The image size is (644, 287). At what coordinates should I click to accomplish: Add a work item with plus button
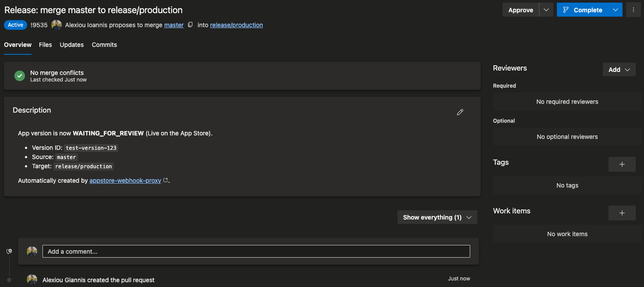tap(622, 213)
